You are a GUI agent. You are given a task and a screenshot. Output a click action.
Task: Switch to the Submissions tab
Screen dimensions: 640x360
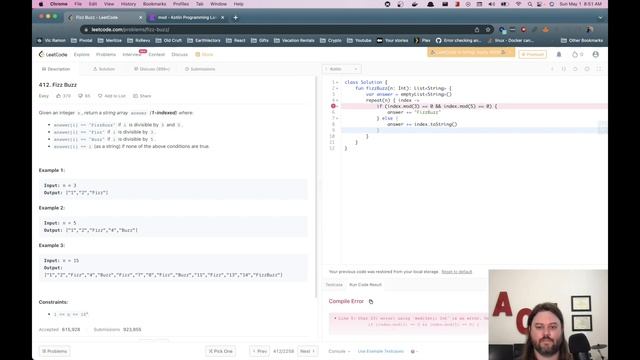(x=200, y=69)
